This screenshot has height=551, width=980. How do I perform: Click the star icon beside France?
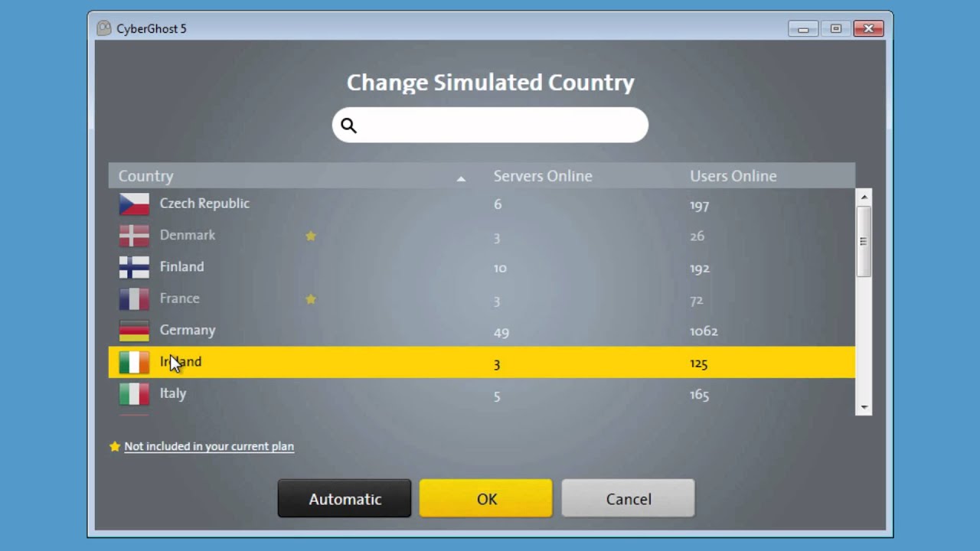(x=311, y=299)
